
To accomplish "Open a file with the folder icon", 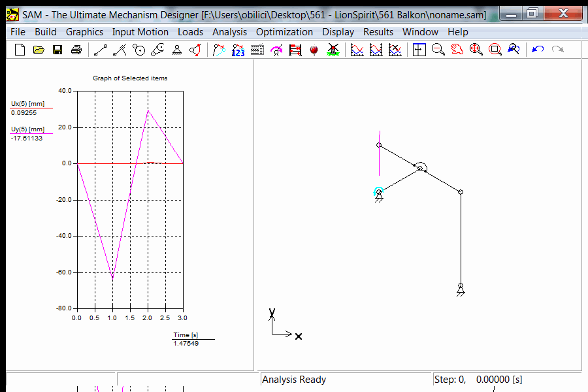I will (x=39, y=50).
